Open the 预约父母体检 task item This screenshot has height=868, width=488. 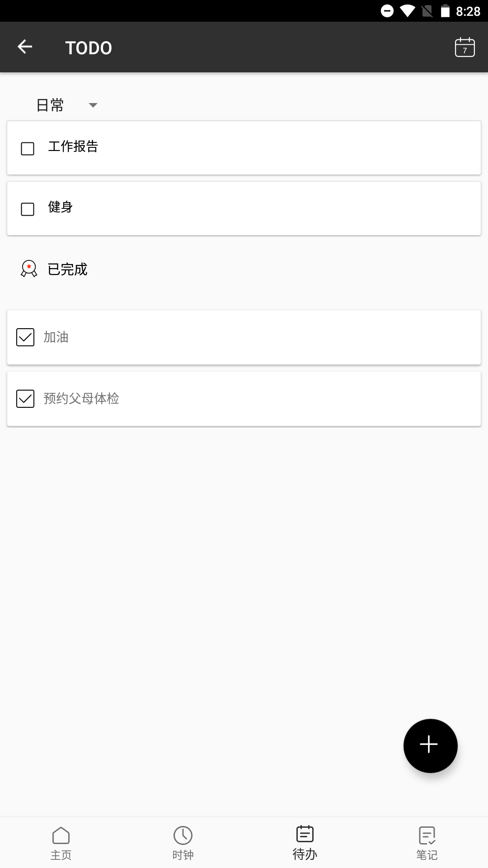click(x=244, y=398)
